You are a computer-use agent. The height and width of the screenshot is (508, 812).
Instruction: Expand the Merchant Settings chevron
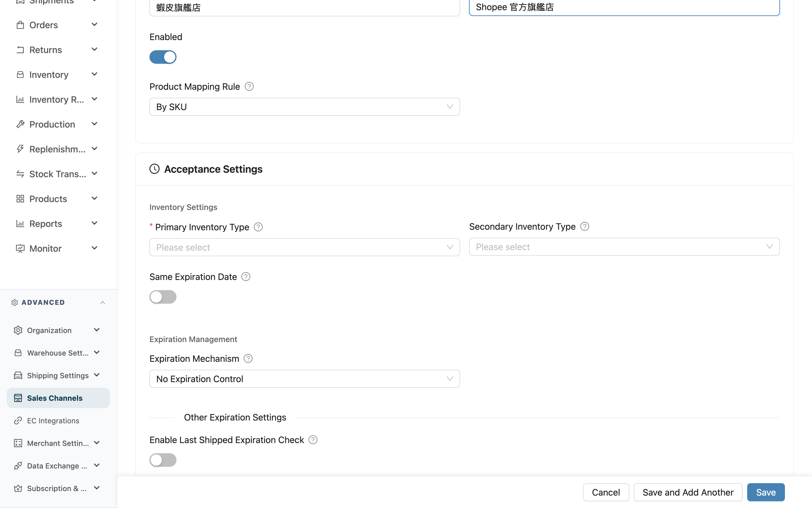pyautogui.click(x=97, y=443)
